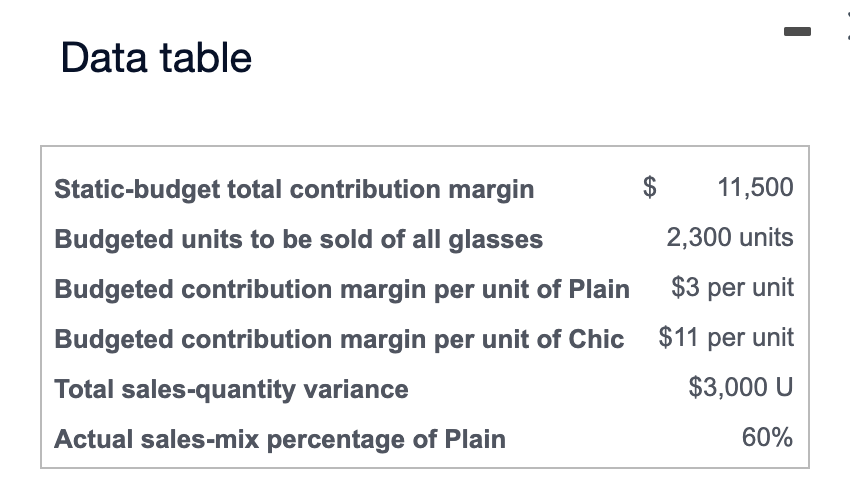The width and height of the screenshot is (850, 486).
Task: Click the partially visible icon at top-right edge
Action: [x=848, y=26]
